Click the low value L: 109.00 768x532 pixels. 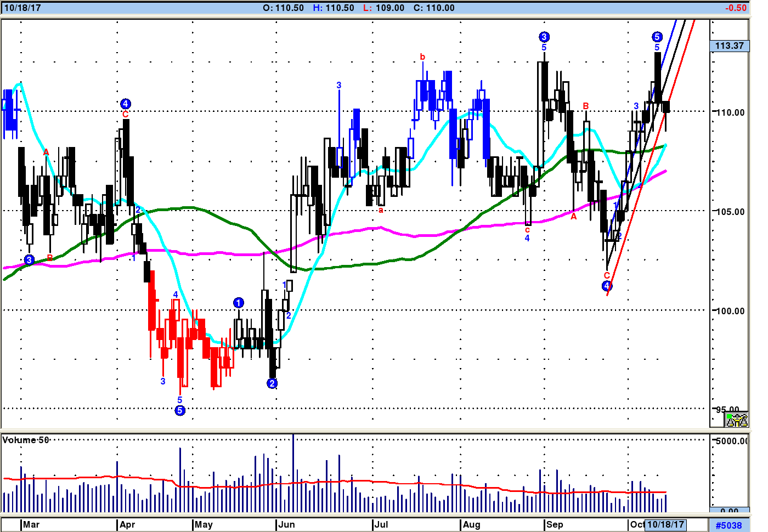(384, 8)
